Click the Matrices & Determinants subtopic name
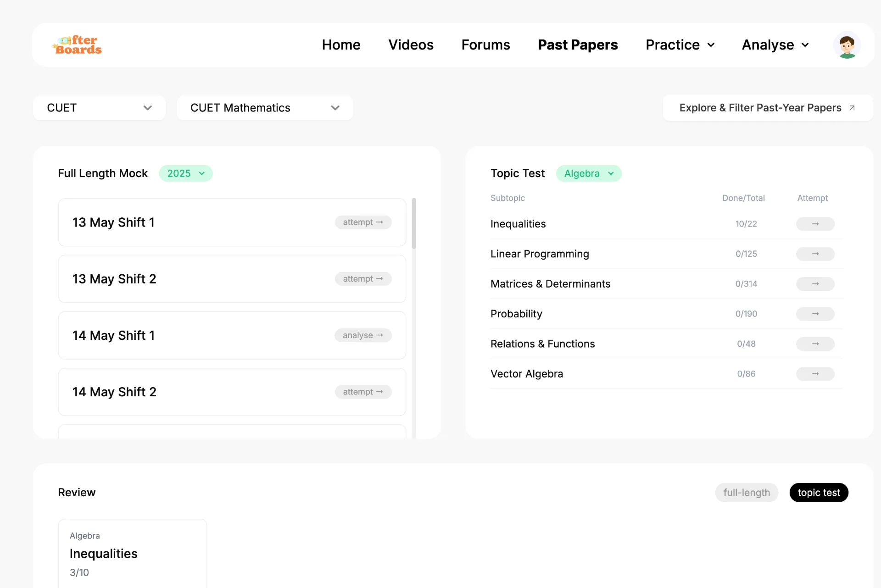The width and height of the screenshot is (881, 588). 550,284
